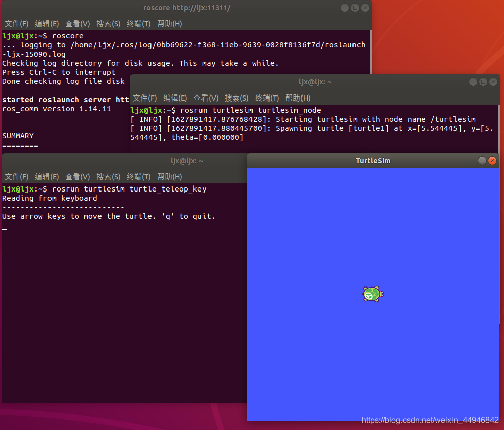Click 'Press Ctrl-C to interrupt' line

click(x=59, y=72)
